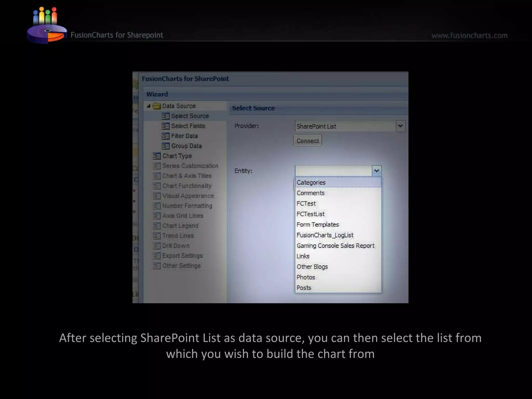Image resolution: width=532 pixels, height=399 pixels.
Task: Open Other Settings section
Action: click(181, 266)
